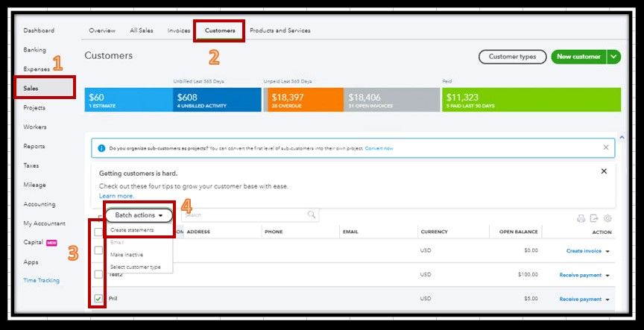
Task: Open Reports in the left sidebar
Action: click(34, 146)
